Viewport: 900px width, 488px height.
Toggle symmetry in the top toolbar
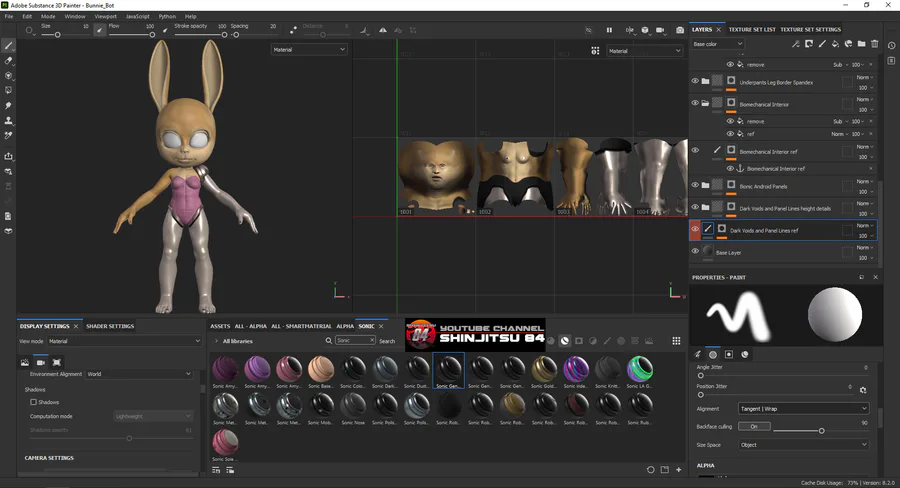tap(383, 30)
